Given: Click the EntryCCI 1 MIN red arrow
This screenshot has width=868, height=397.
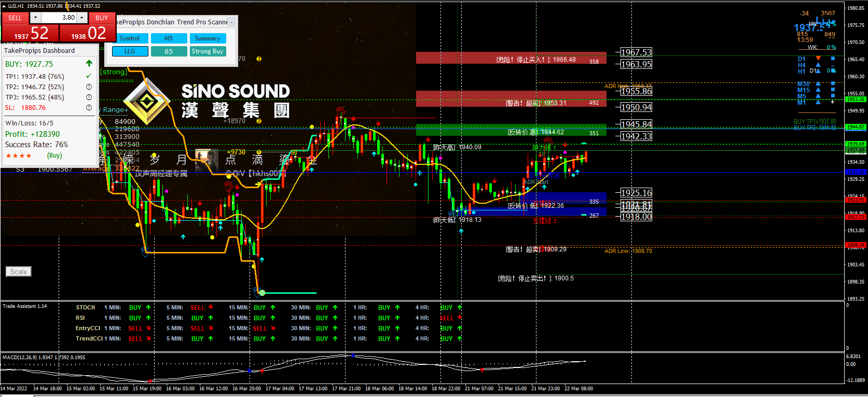Looking at the screenshot, I should tap(148, 328).
